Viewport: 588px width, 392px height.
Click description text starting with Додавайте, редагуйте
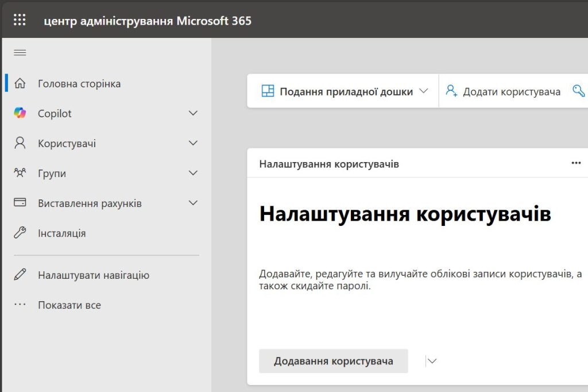tap(420, 280)
